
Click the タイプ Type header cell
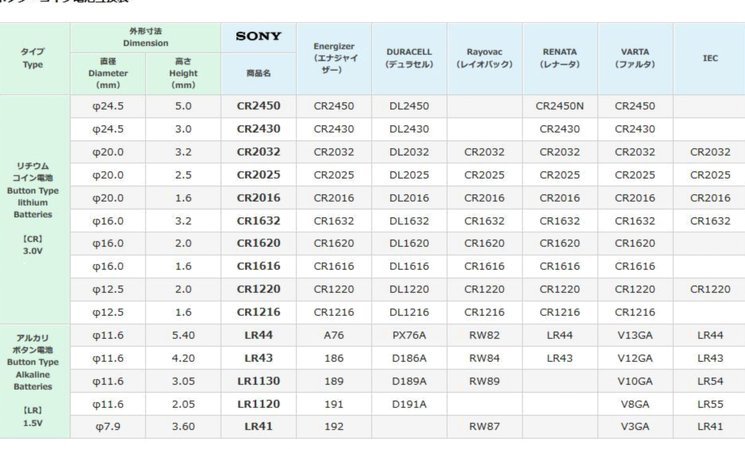coord(33,58)
